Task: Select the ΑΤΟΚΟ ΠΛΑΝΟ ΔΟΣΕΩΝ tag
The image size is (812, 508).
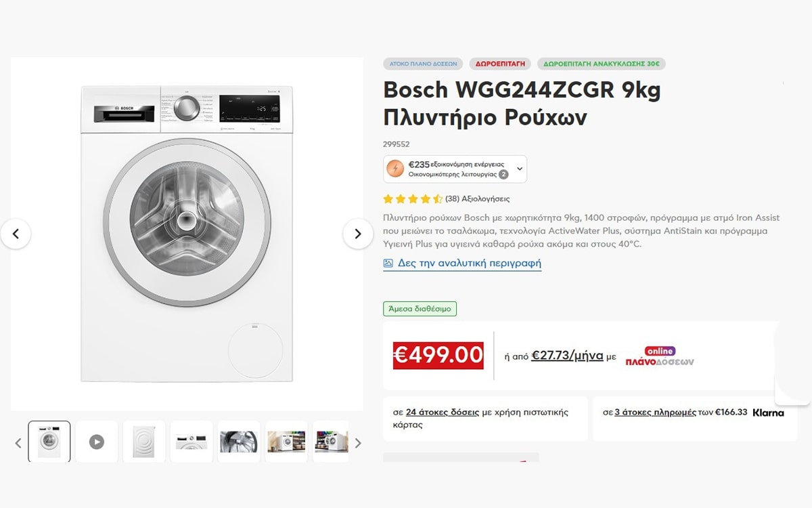Action: (x=422, y=63)
